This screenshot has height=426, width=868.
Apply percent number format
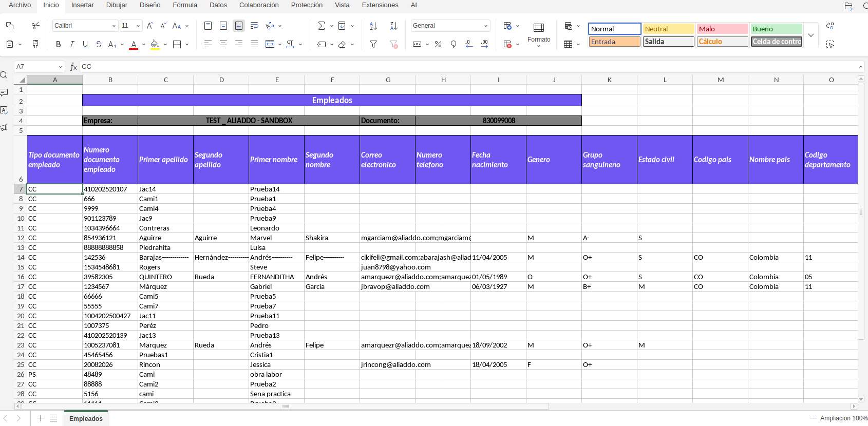(438, 45)
